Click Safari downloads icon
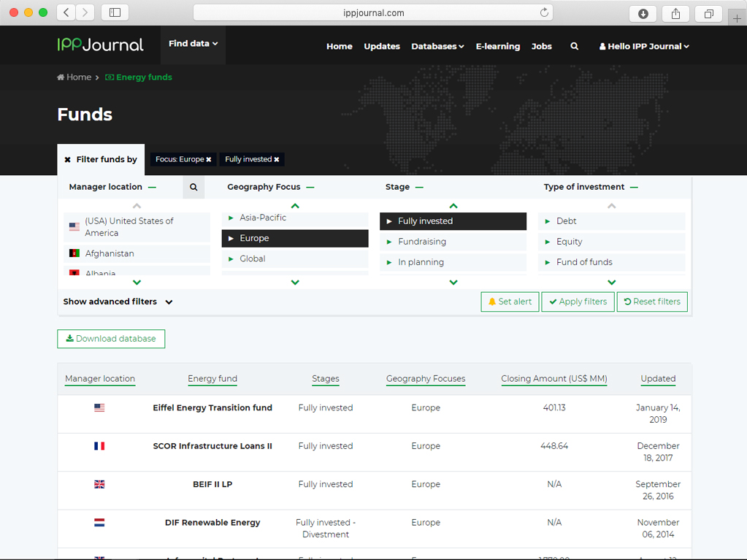The width and height of the screenshot is (747, 560). pos(643,13)
